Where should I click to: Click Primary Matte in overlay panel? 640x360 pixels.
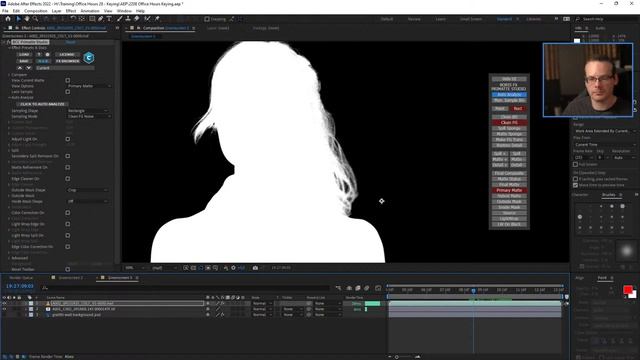509,190
